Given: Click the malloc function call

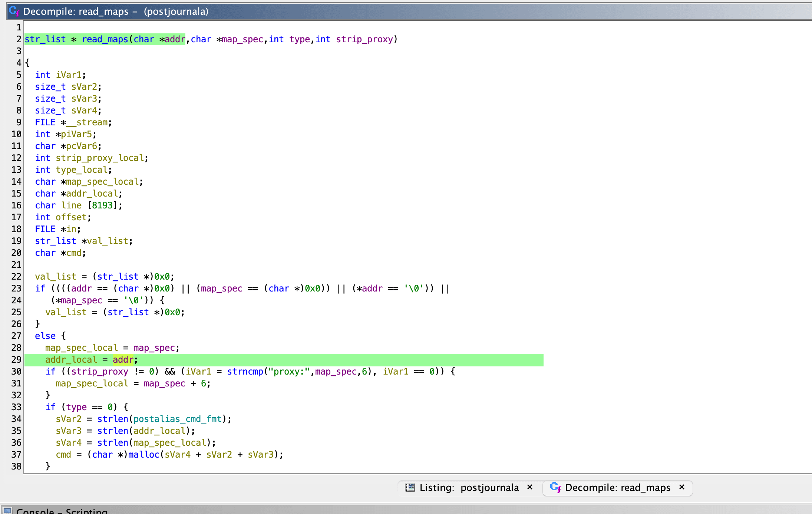Looking at the screenshot, I should coord(143,454).
